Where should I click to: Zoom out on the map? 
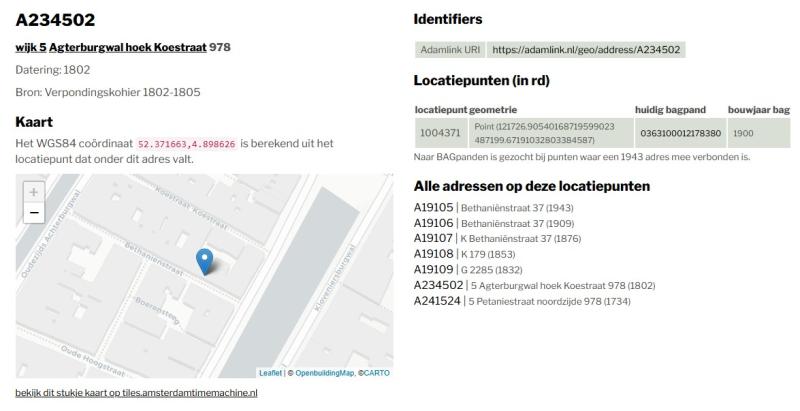click(x=35, y=213)
